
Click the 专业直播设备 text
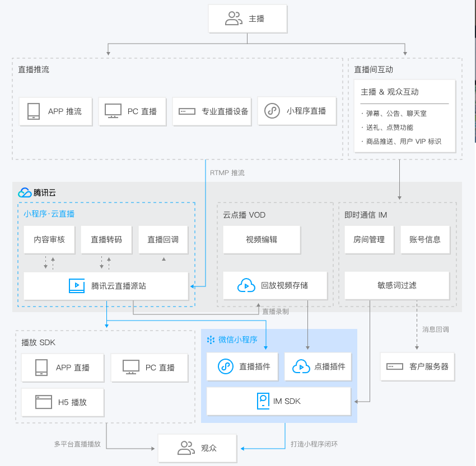(x=225, y=111)
